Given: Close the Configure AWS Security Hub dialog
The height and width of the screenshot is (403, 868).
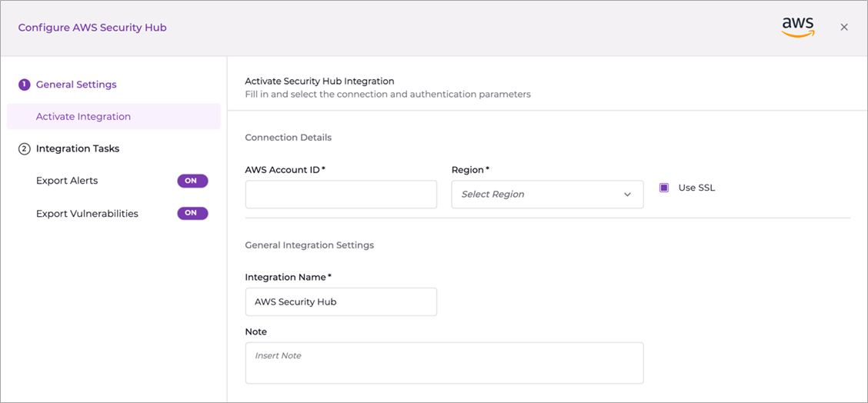Looking at the screenshot, I should click(844, 28).
